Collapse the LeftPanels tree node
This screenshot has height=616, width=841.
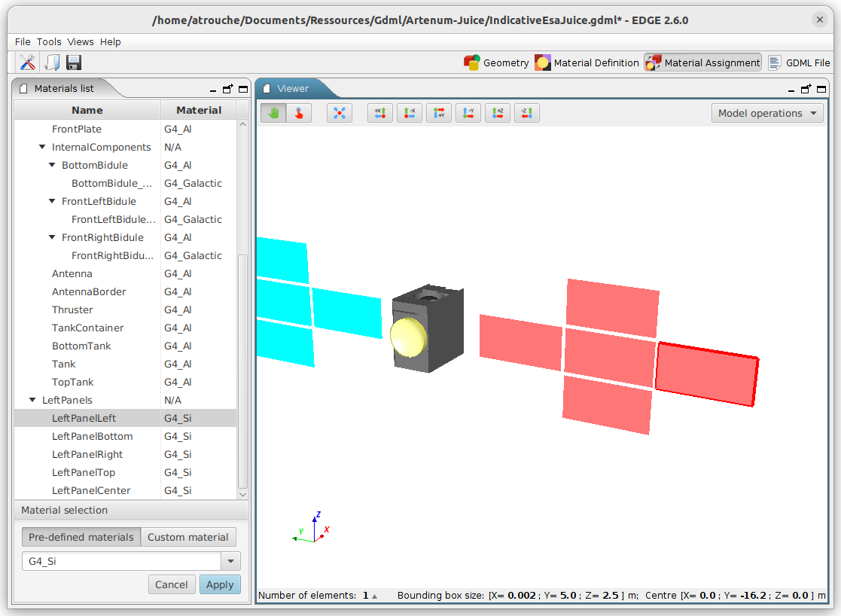32,400
